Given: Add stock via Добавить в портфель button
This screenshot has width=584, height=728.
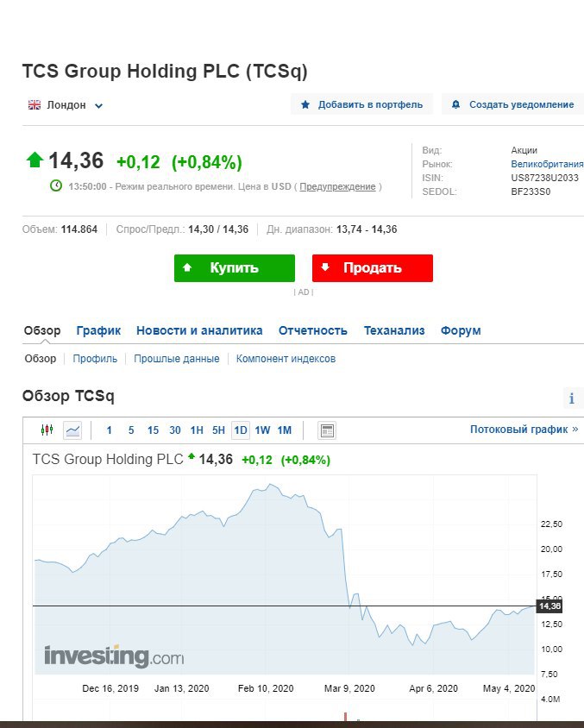Looking at the screenshot, I should tap(361, 104).
